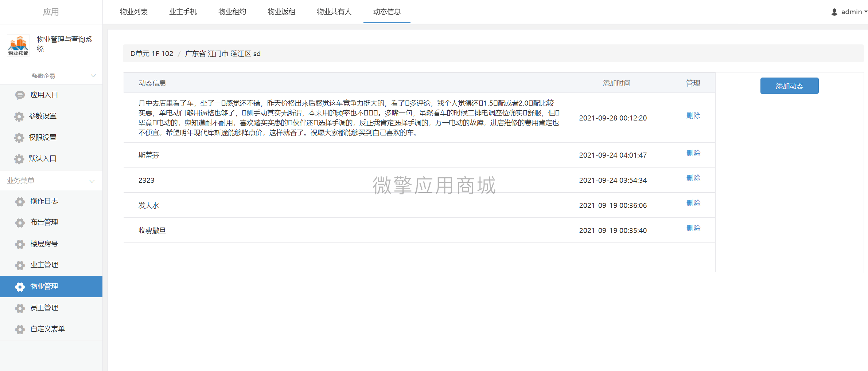Click the 应用 header at top left
Screen dimensions: 868x371
tap(51, 12)
